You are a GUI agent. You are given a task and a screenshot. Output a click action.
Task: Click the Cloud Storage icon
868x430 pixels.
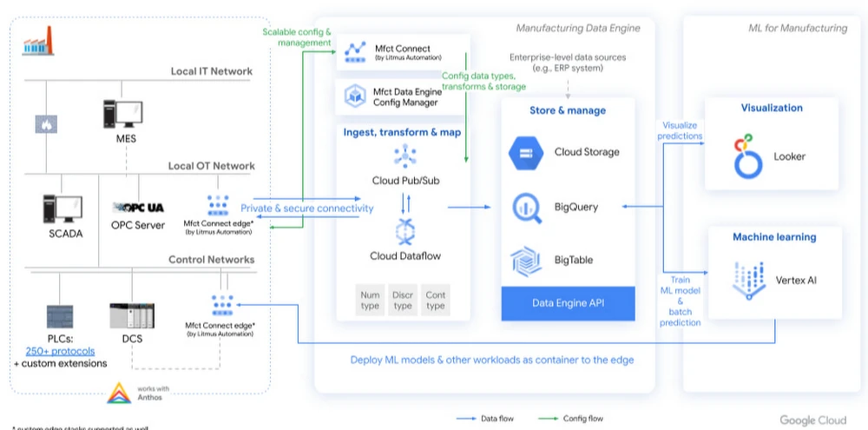[x=526, y=153]
